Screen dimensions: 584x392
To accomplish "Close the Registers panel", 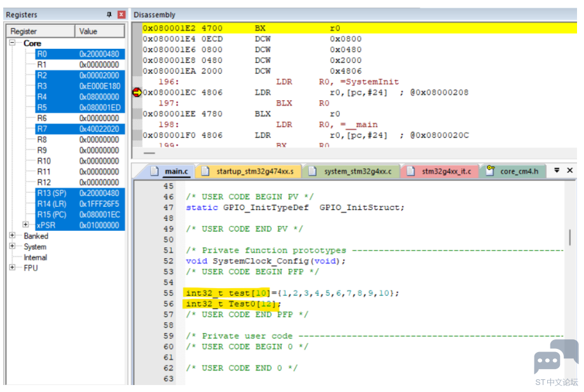I will click(x=121, y=15).
